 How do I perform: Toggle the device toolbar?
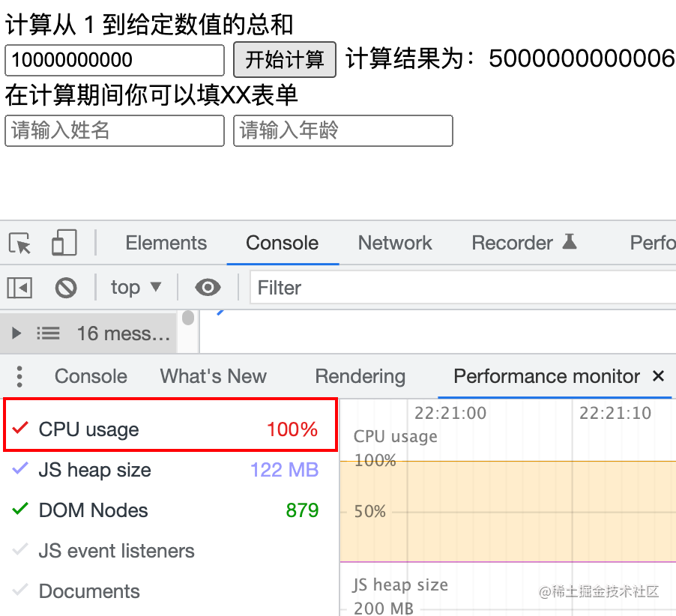pyautogui.click(x=64, y=243)
